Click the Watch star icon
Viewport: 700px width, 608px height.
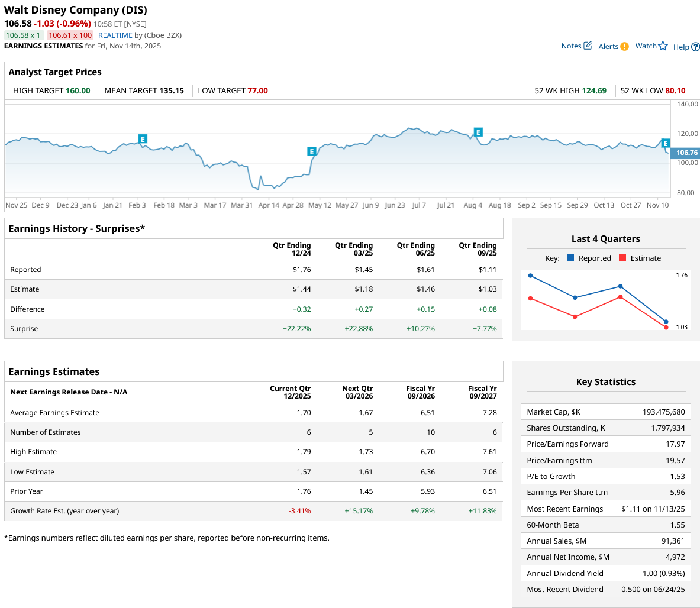pos(663,46)
